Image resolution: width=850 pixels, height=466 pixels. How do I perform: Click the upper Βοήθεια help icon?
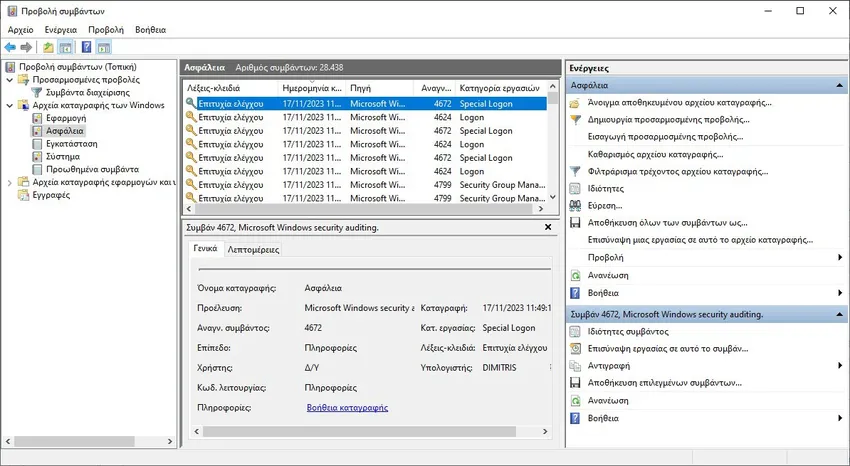pos(575,293)
